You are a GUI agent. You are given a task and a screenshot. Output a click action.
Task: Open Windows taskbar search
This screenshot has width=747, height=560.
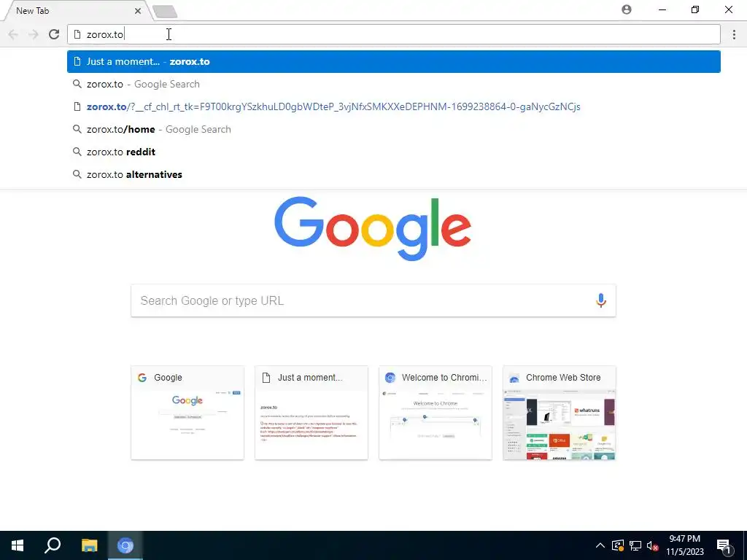[53, 545]
